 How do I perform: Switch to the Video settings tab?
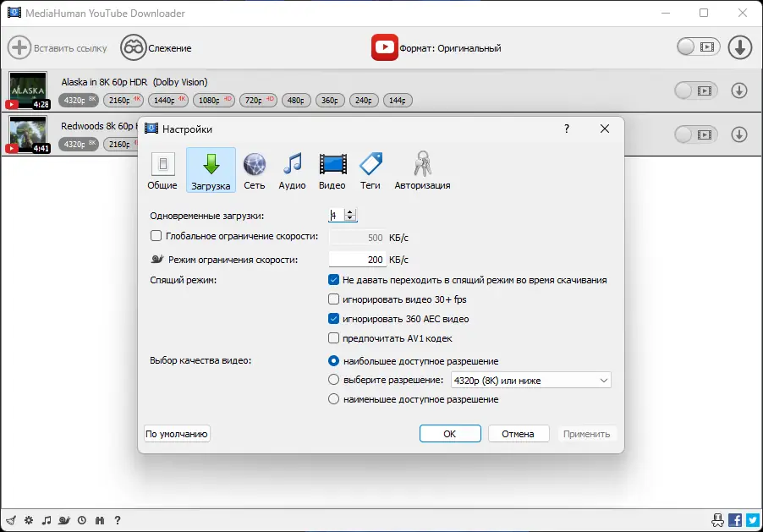(x=332, y=170)
